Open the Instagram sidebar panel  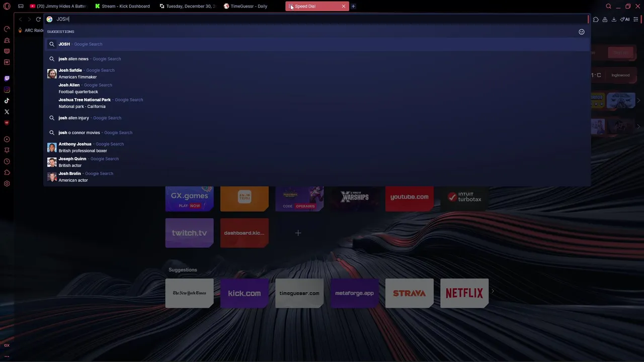point(7,90)
